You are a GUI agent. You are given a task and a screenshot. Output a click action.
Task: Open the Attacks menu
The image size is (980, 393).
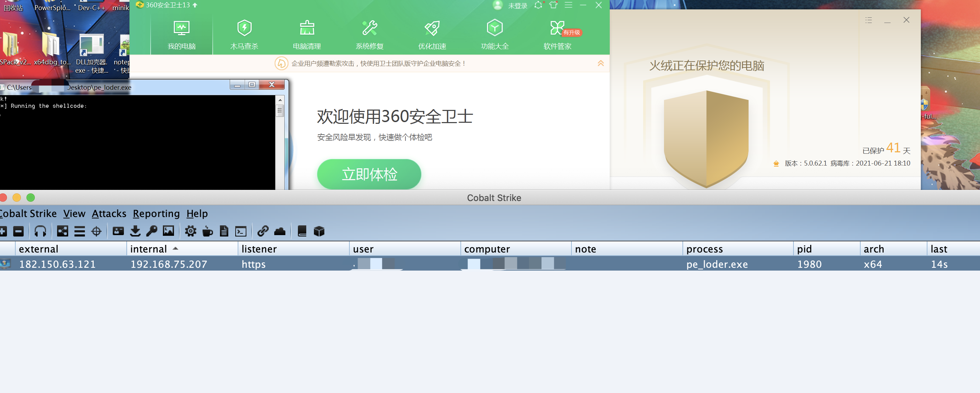click(x=109, y=214)
